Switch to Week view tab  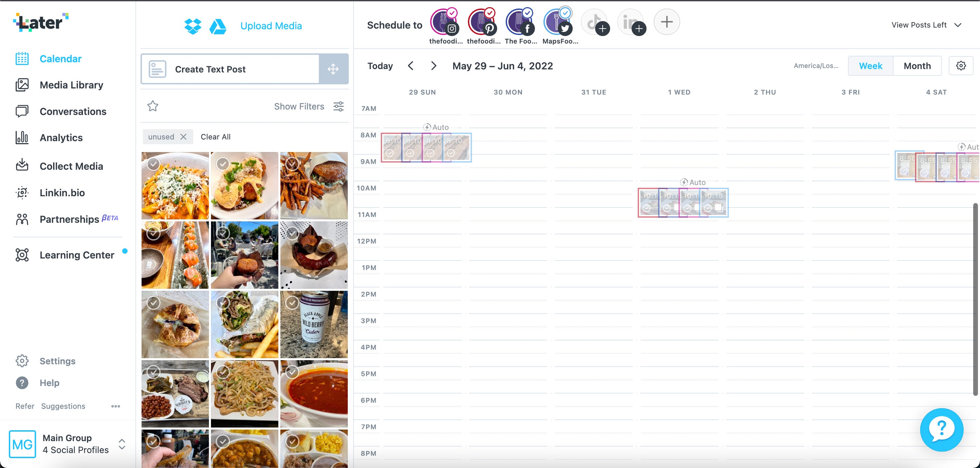(870, 66)
